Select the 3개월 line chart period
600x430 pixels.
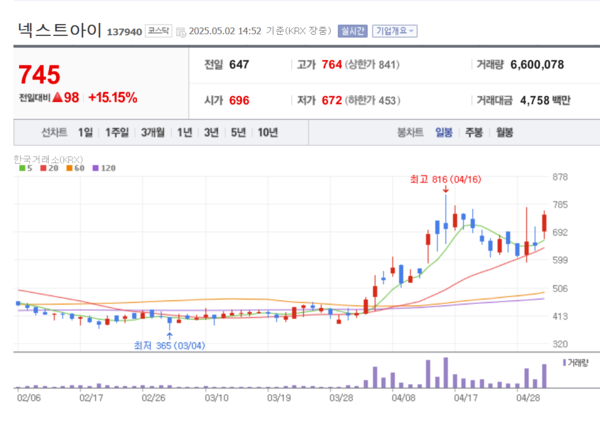(153, 132)
